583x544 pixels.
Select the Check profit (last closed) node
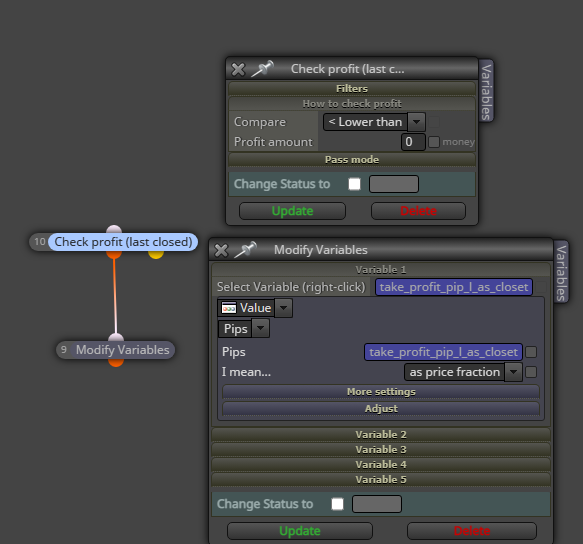tap(123, 242)
